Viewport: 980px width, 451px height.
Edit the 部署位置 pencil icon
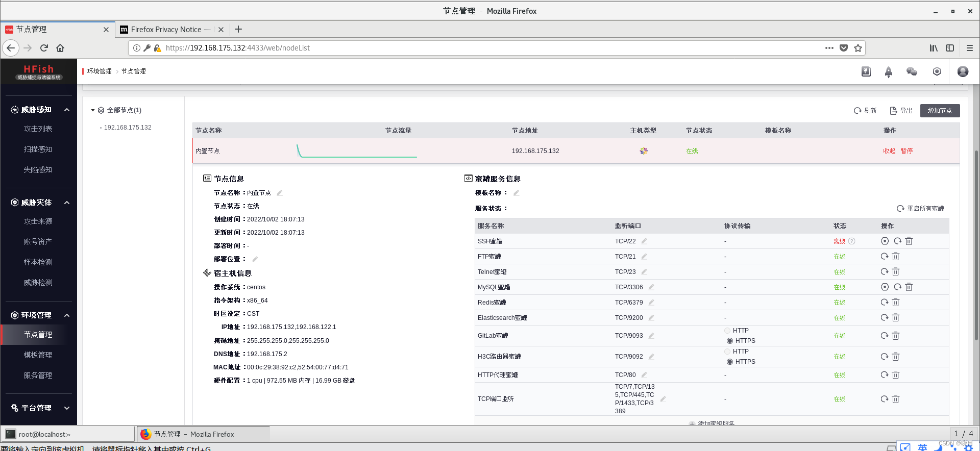[255, 259]
